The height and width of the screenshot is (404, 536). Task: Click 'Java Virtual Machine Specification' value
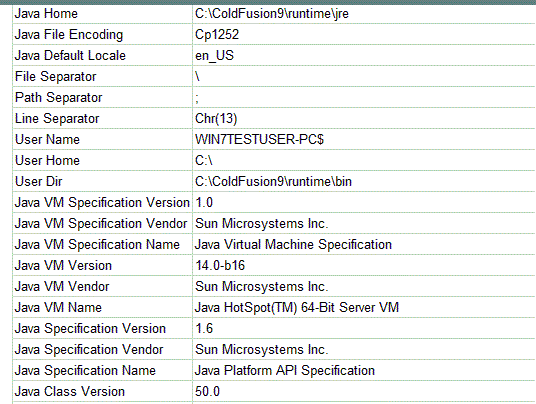[293, 244]
